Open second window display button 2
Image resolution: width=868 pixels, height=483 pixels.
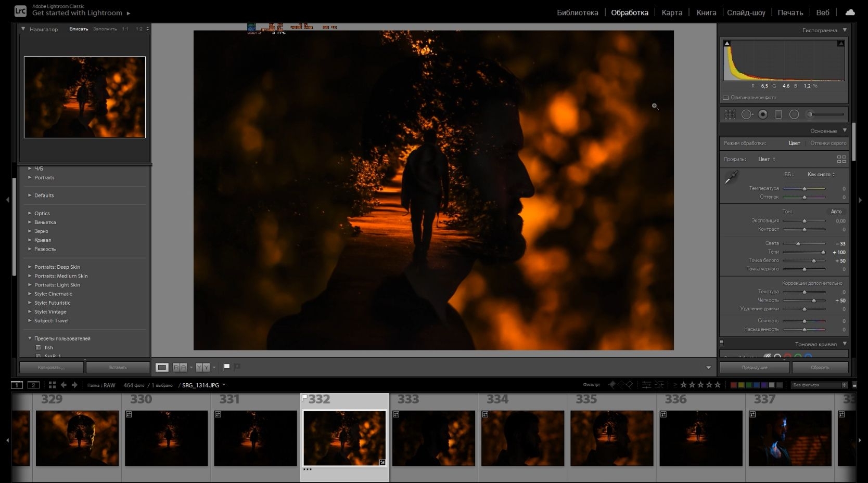pyautogui.click(x=33, y=385)
